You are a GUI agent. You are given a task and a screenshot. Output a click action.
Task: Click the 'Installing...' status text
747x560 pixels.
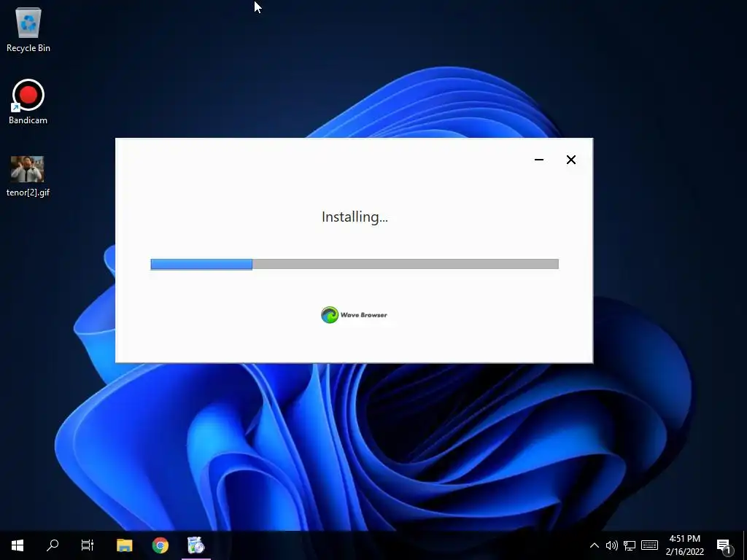tap(355, 217)
